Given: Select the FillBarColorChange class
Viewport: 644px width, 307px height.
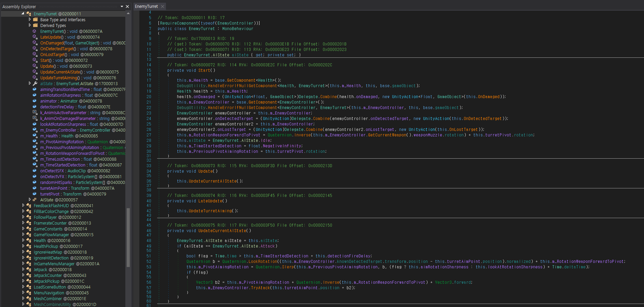Looking at the screenshot, I should coord(63,211).
